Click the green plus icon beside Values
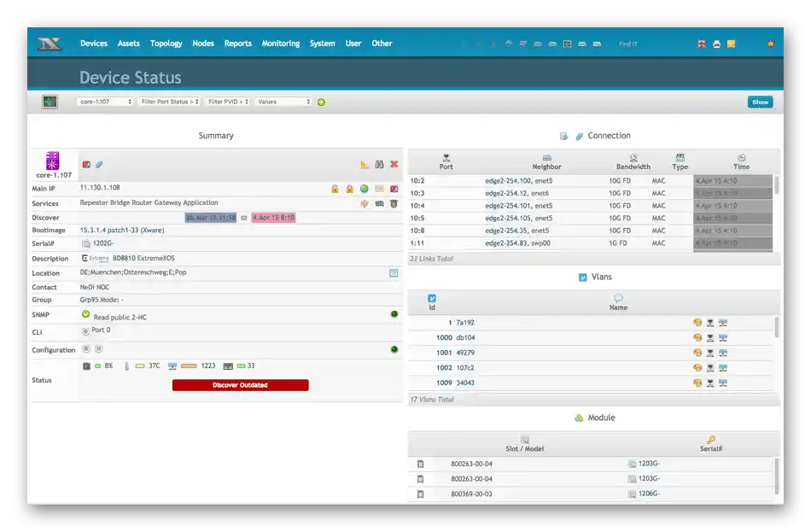Screen dimensions: 811x532 tap(321, 102)
